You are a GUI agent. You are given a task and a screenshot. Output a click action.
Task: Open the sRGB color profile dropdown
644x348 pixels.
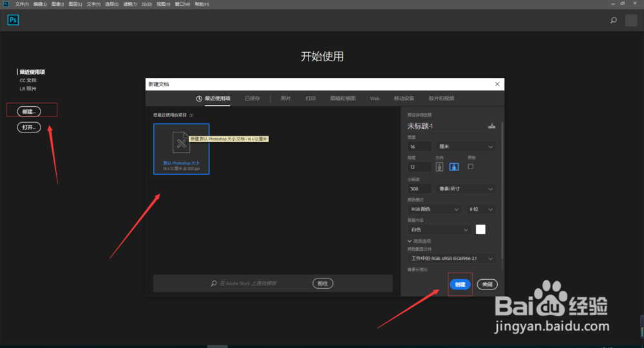pos(451,259)
